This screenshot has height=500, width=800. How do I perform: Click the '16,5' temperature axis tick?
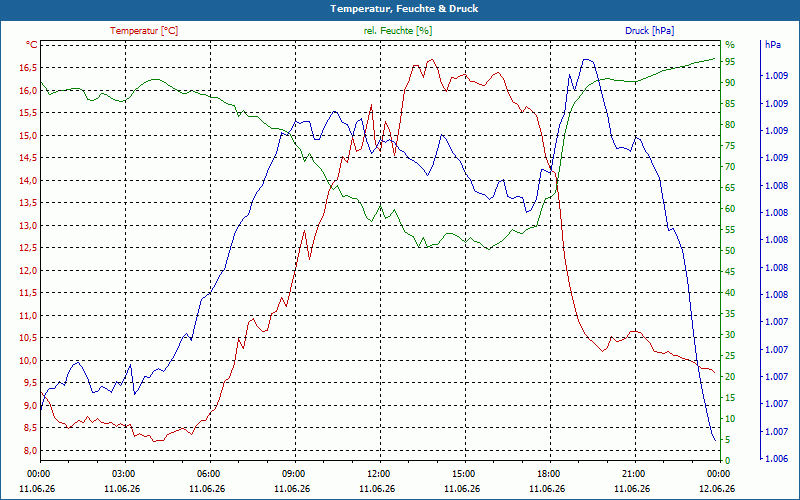pyautogui.click(x=28, y=68)
